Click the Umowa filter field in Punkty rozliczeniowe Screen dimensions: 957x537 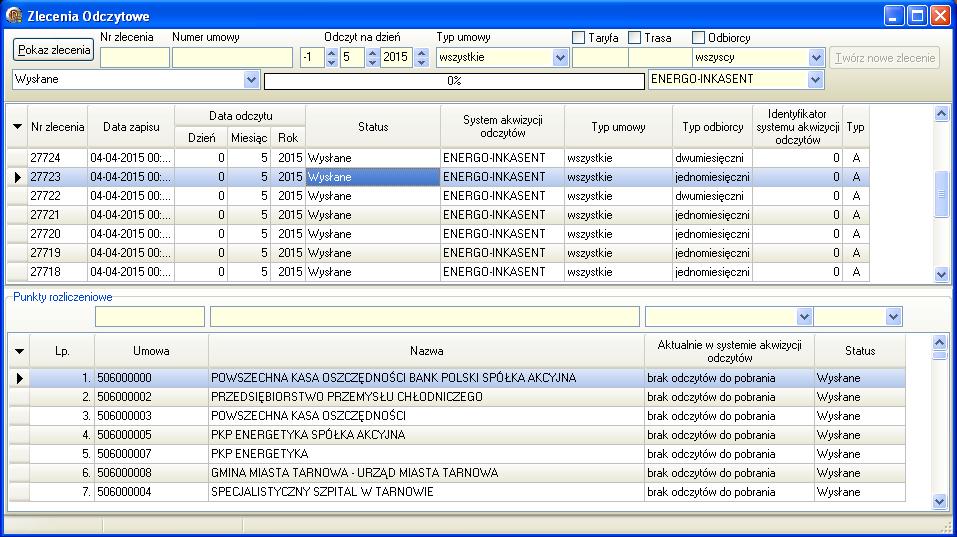[150, 317]
